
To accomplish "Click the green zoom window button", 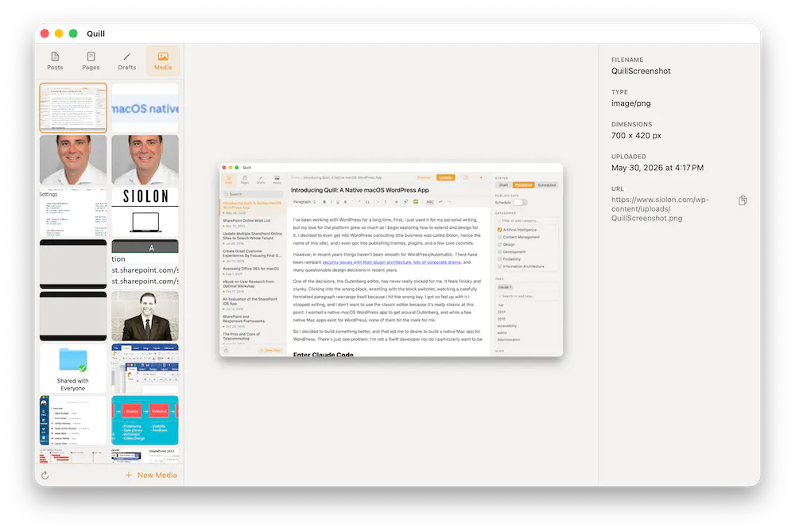I will [x=73, y=33].
